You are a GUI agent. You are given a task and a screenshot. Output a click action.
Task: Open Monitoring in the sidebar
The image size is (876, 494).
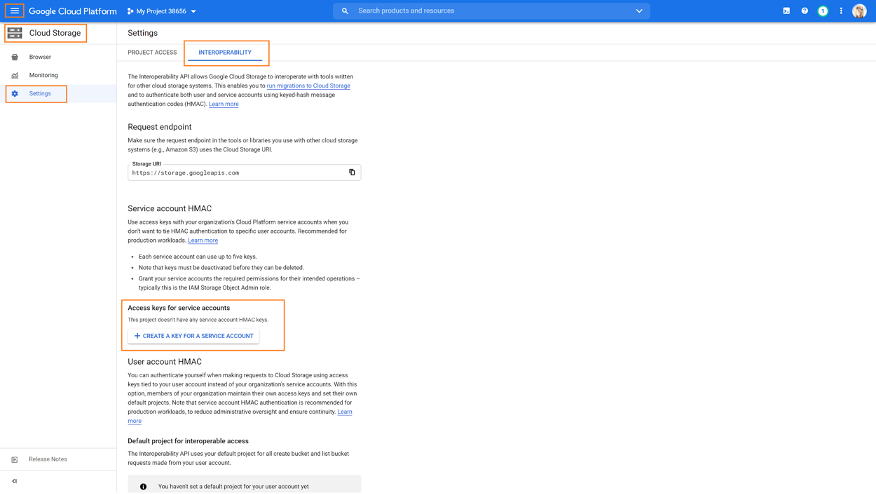click(x=43, y=75)
